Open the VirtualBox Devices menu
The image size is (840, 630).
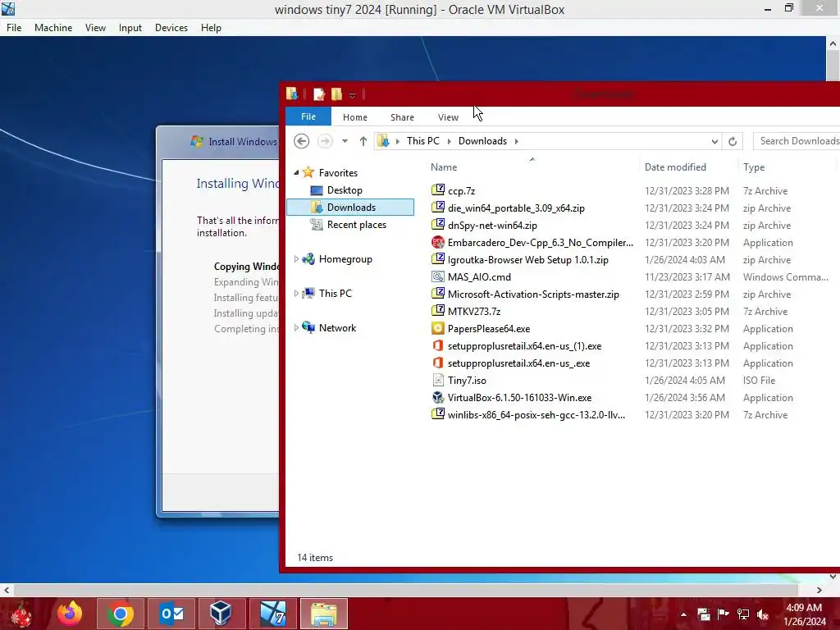171,27
